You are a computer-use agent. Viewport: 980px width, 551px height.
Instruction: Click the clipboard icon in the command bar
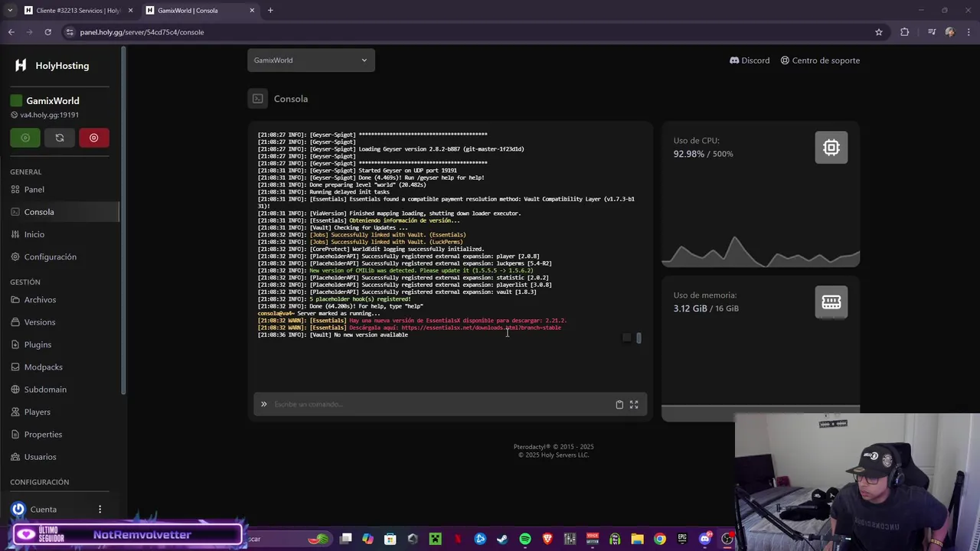pos(619,404)
